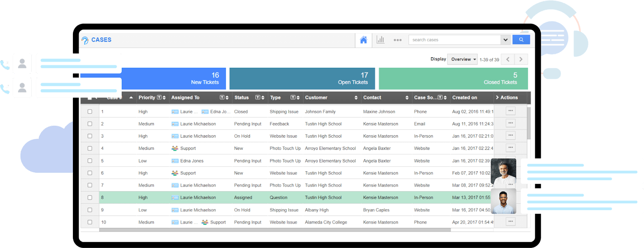Open the Closed Tickets tile
Screen dimensions: 644x248
[453, 78]
